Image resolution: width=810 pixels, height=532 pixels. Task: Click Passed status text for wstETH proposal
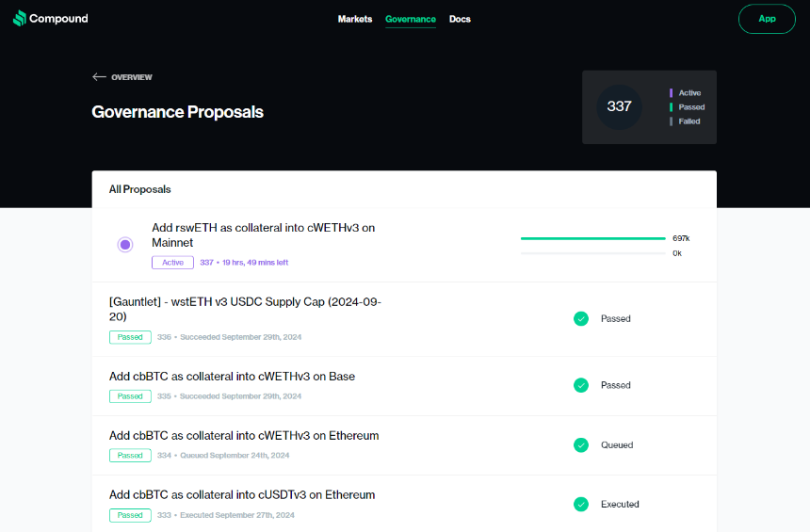616,318
